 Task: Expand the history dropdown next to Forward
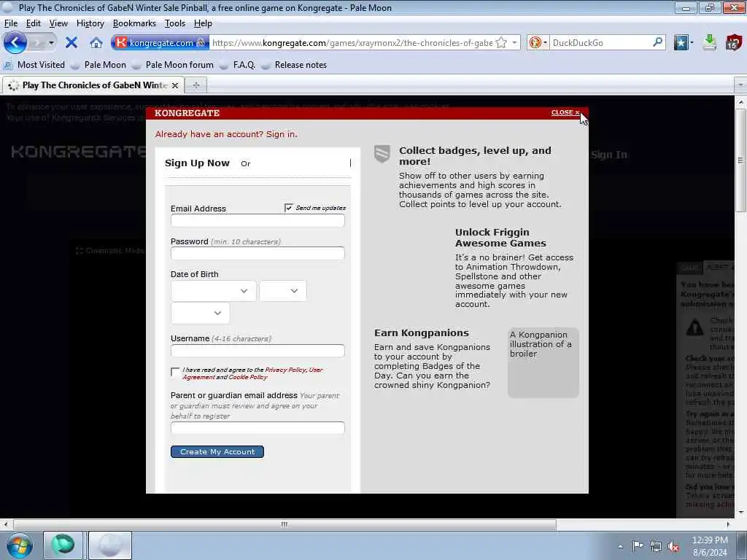(x=51, y=43)
